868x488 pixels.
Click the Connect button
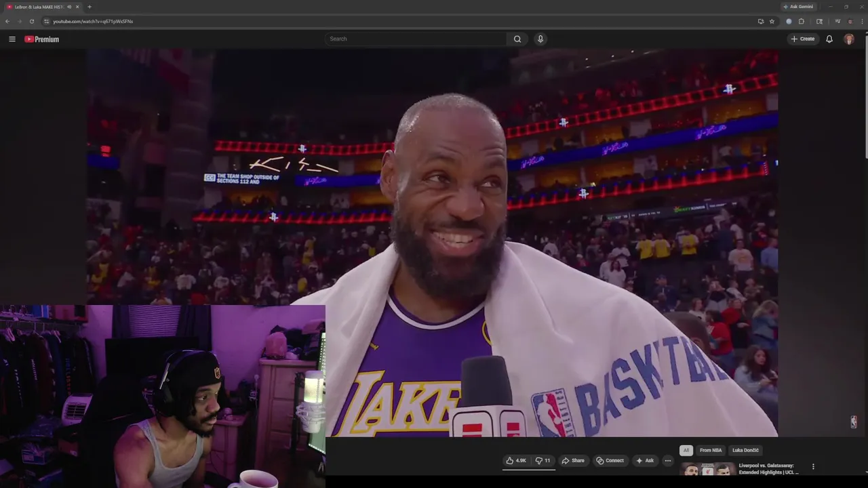click(610, 461)
